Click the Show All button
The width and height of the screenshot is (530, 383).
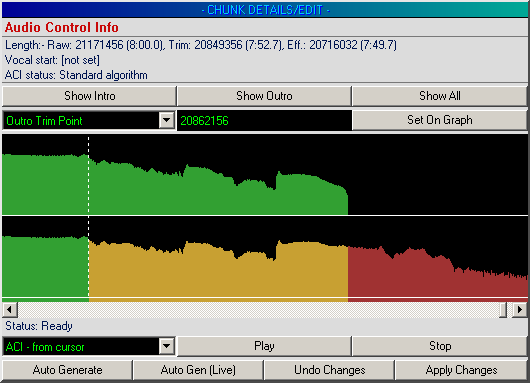pyautogui.click(x=439, y=96)
